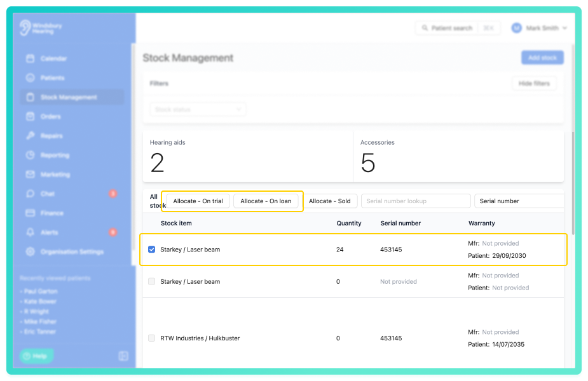The height and width of the screenshot is (381, 588).
Task: Open recently viewed patient Paul Garton
Action: point(41,291)
